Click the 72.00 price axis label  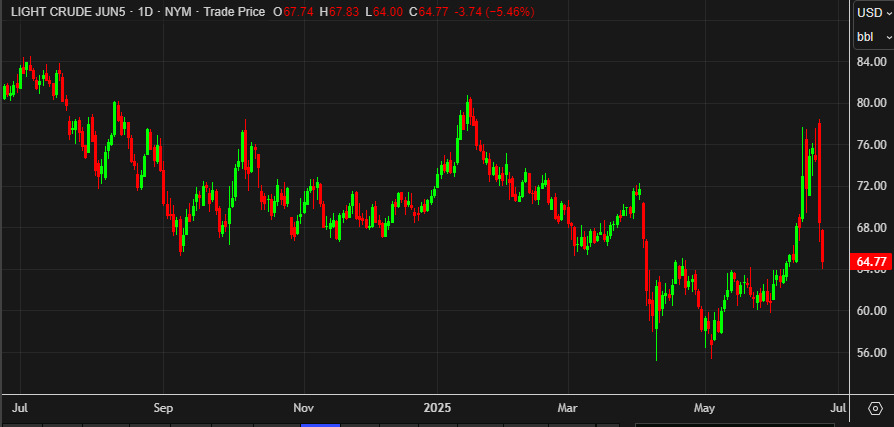[x=871, y=186]
